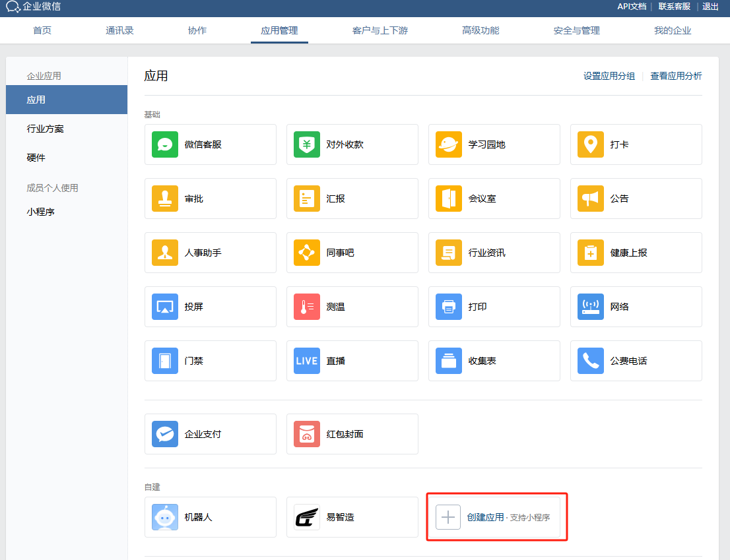Open the 投屏 screen-cast icon
Image resolution: width=730 pixels, height=560 pixels.
pyautogui.click(x=165, y=307)
